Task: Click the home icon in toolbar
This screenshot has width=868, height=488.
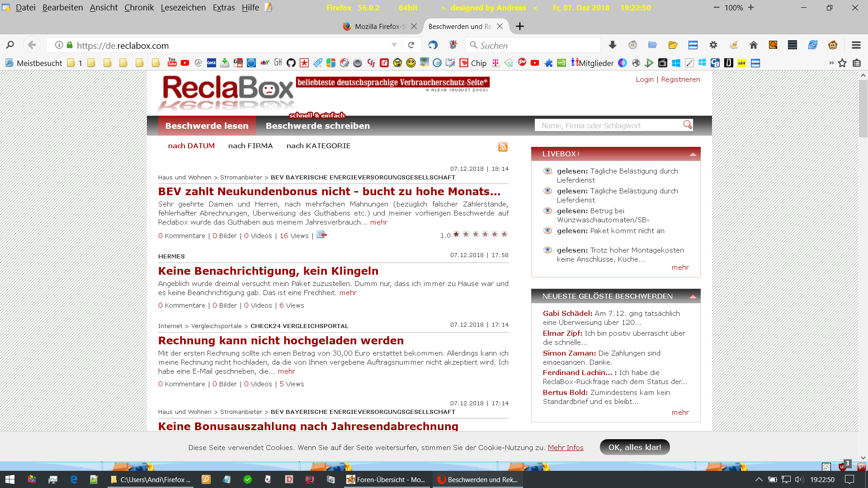Action: (753, 45)
